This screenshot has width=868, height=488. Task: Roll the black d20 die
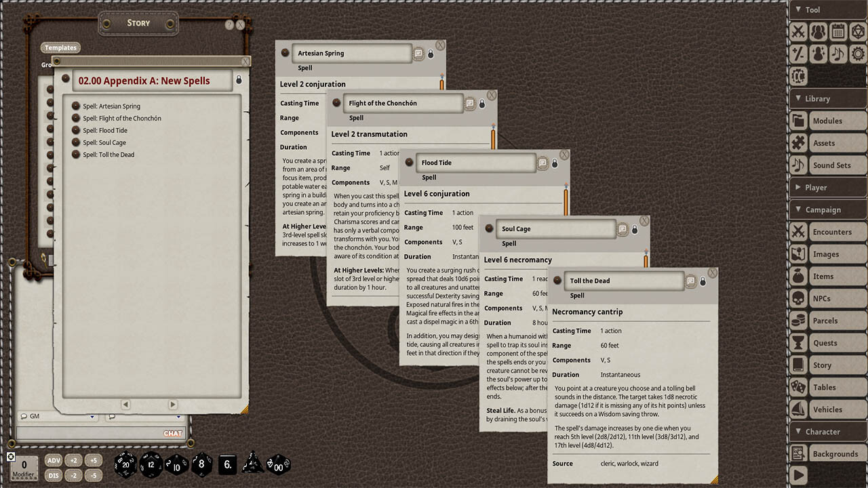(x=127, y=465)
